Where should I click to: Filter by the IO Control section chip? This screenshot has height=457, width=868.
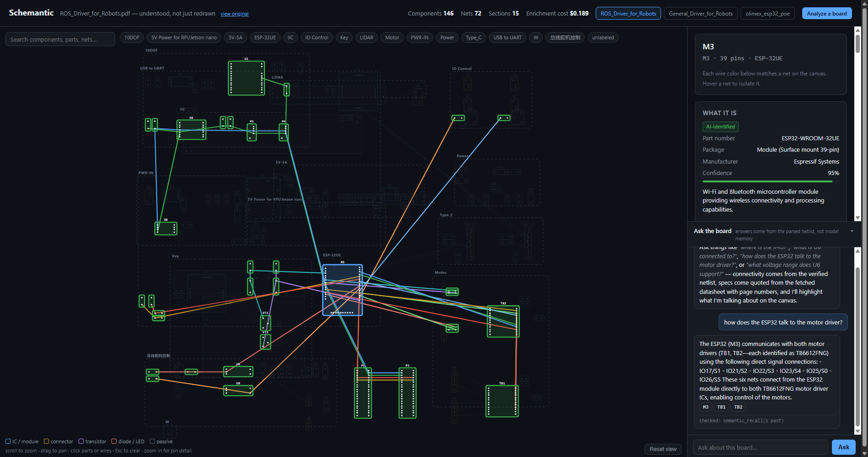(x=317, y=37)
